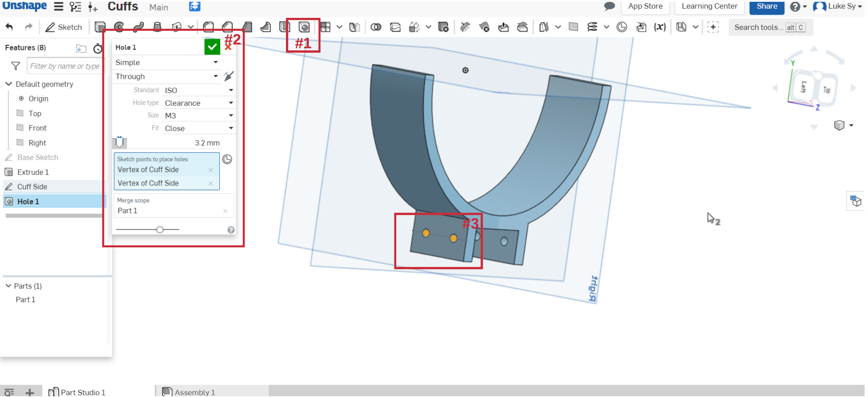868x397 pixels.
Task: Open the Standard ISO dropdown
Action: 199,90
